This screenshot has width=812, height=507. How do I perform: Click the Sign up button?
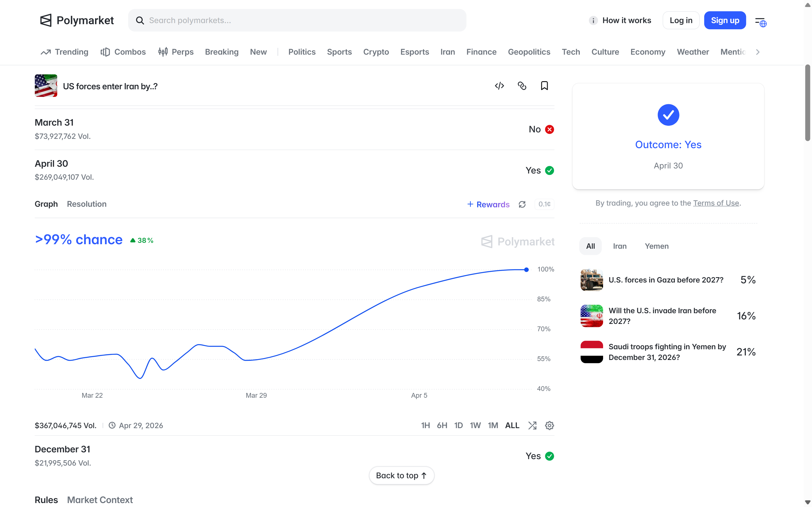(x=725, y=21)
